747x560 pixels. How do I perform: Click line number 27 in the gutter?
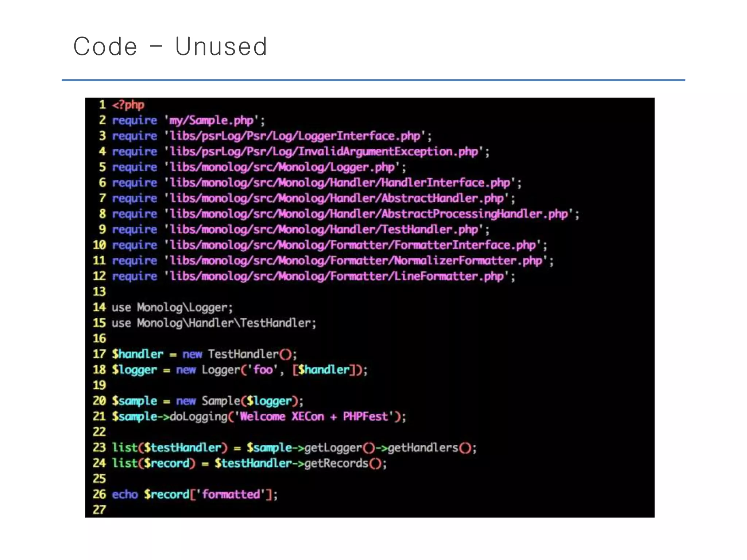[99, 510]
